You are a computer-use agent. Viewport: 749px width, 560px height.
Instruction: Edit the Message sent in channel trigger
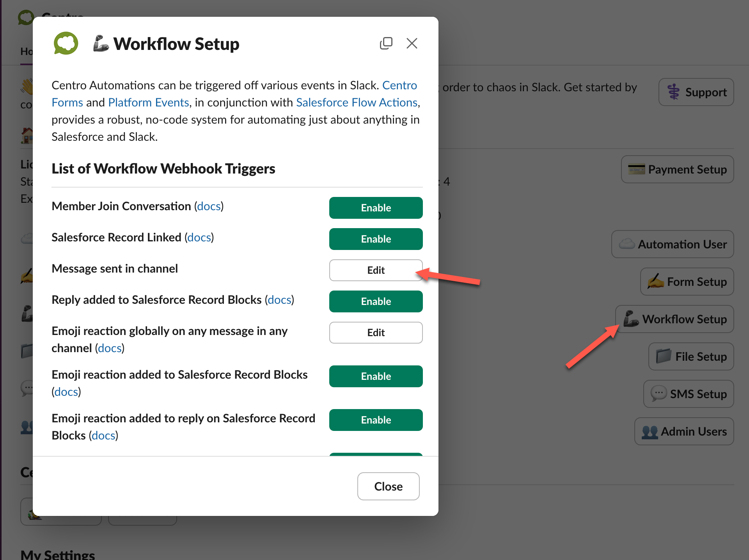(x=376, y=270)
